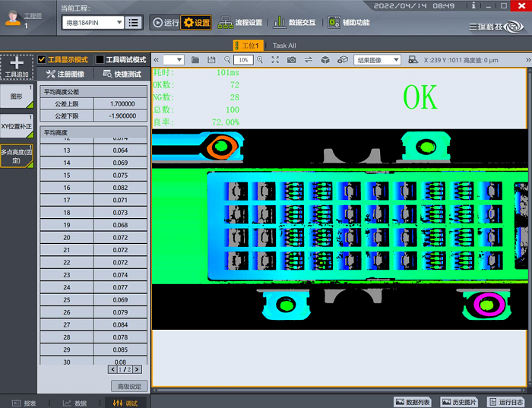
Task: Uncheck the 工具显示模式 checkbox
Action: tap(43, 59)
